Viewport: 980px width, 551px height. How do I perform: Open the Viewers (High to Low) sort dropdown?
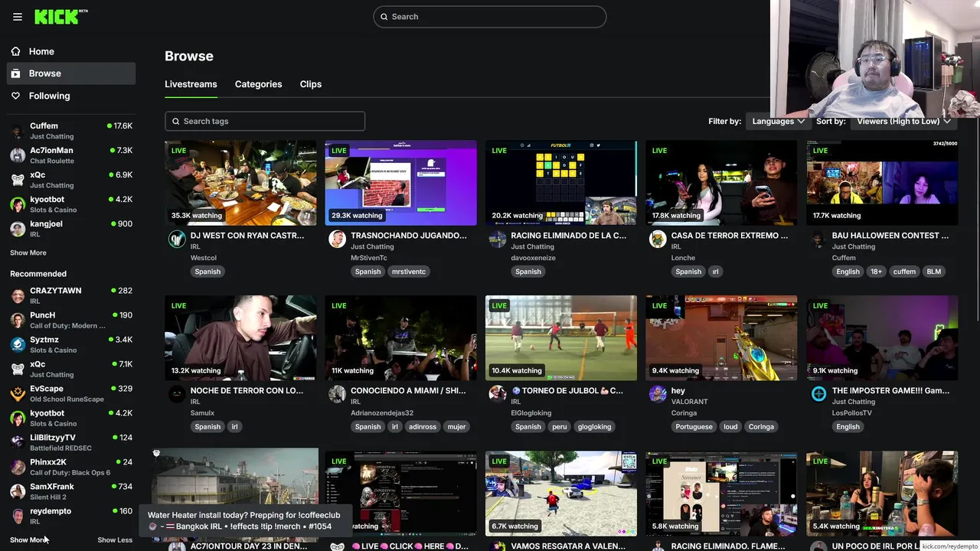point(903,121)
